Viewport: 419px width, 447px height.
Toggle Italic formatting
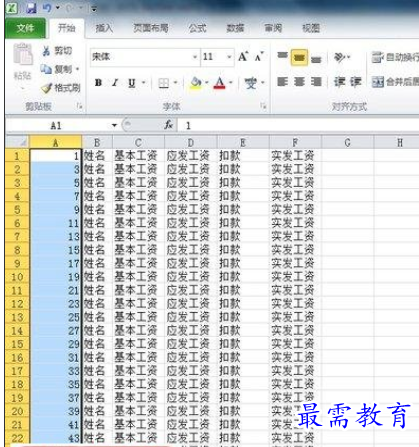click(x=115, y=83)
